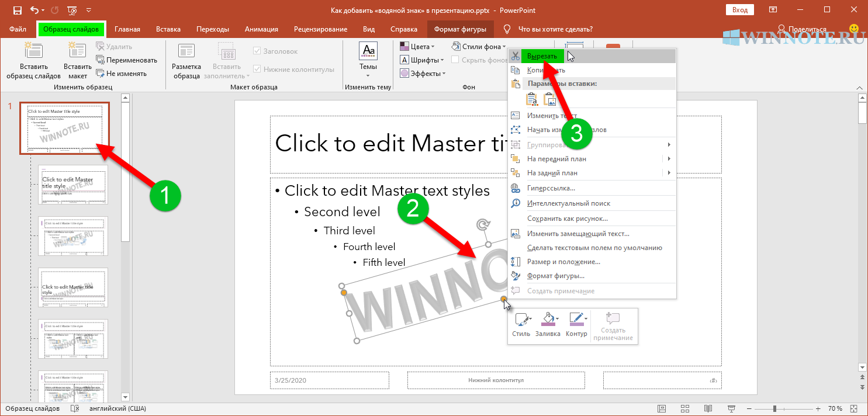
Task: Click Переименовать in the ribbon
Action: tap(127, 60)
